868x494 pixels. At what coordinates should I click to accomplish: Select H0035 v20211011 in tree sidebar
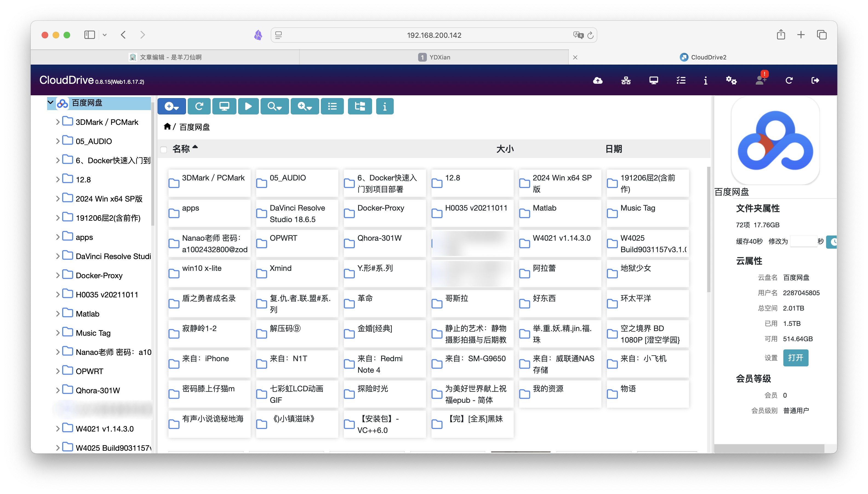pyautogui.click(x=107, y=294)
